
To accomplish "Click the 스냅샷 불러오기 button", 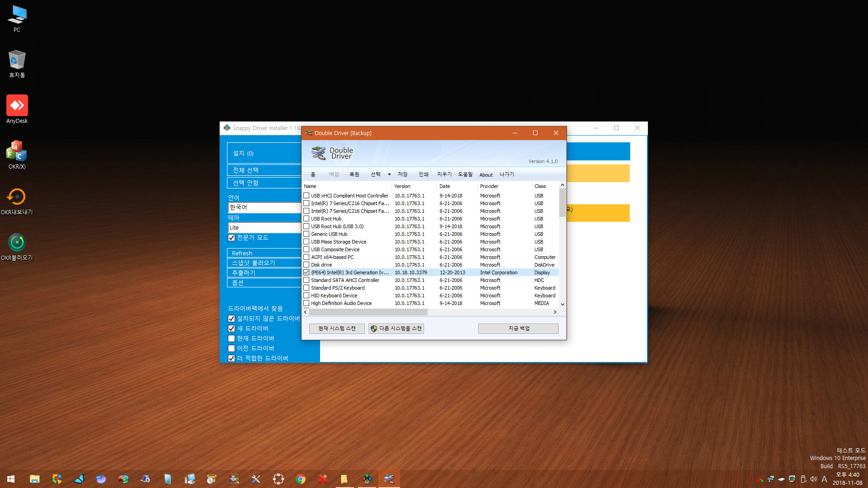I will tap(264, 263).
